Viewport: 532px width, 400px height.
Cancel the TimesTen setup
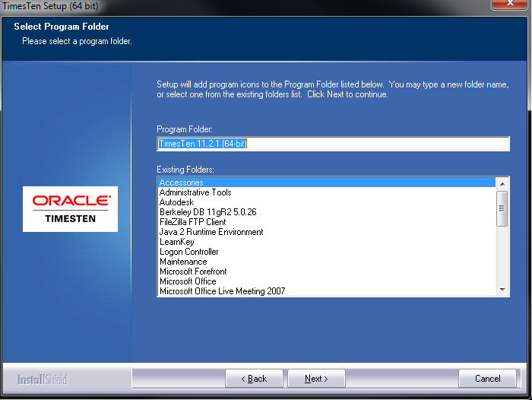[487, 378]
